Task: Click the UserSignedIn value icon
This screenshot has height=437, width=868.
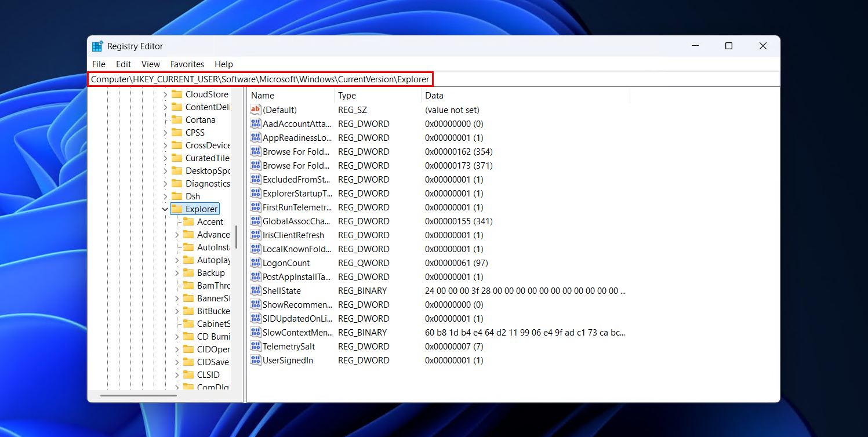Action: point(256,360)
